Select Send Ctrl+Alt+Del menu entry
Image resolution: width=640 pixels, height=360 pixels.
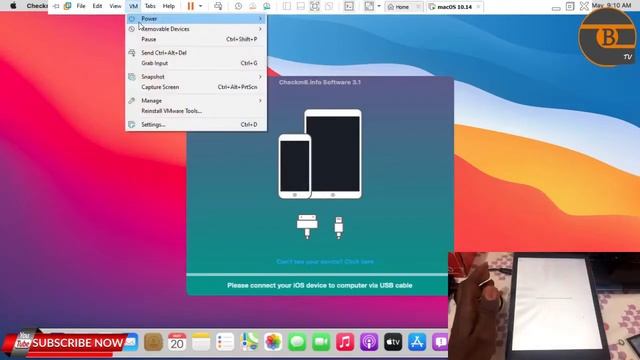[x=196, y=53]
